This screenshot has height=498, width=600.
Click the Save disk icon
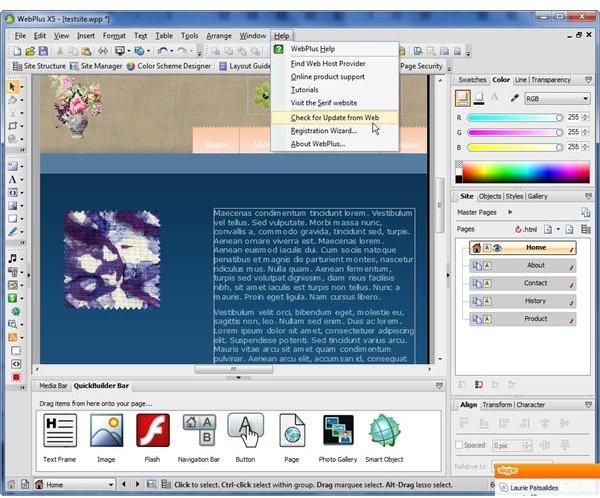coord(43,51)
